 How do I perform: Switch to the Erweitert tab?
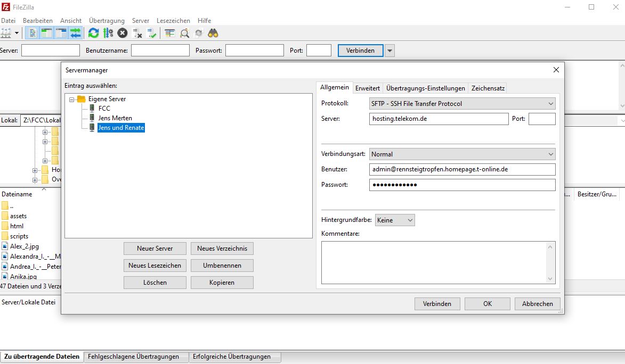click(x=368, y=88)
